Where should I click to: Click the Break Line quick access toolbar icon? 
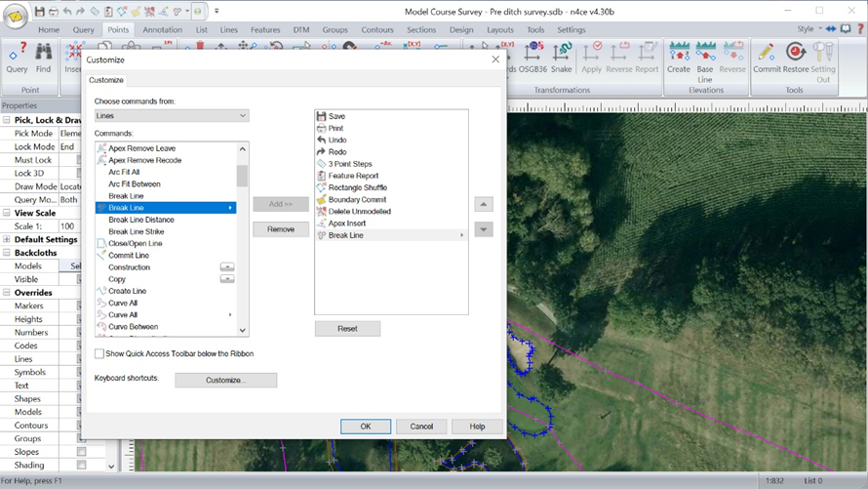pos(178,11)
